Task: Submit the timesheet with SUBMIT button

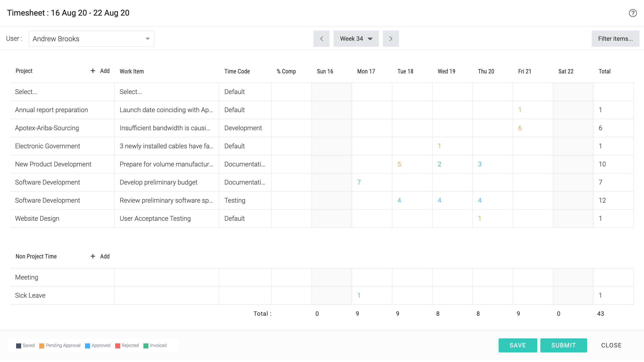Action: (563, 345)
